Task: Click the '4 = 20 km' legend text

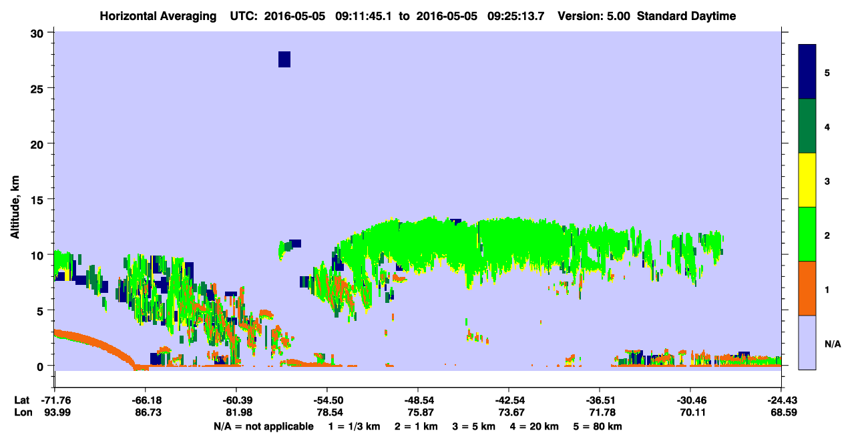Action: [535, 426]
